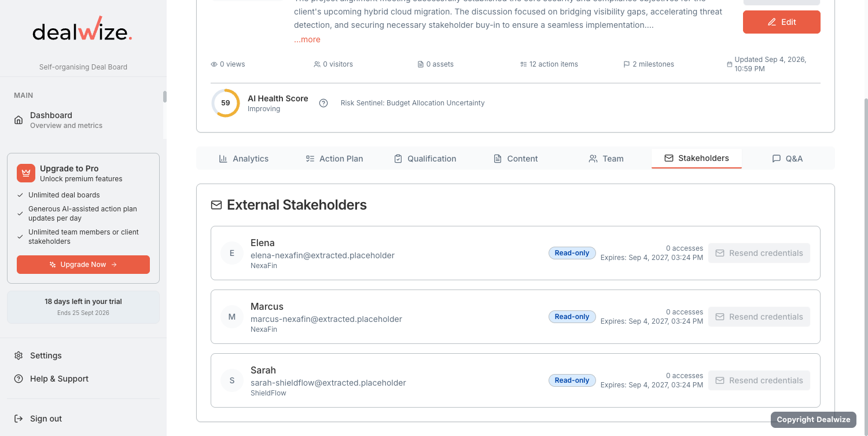Click the AI Health Score Improving label

[264, 109]
